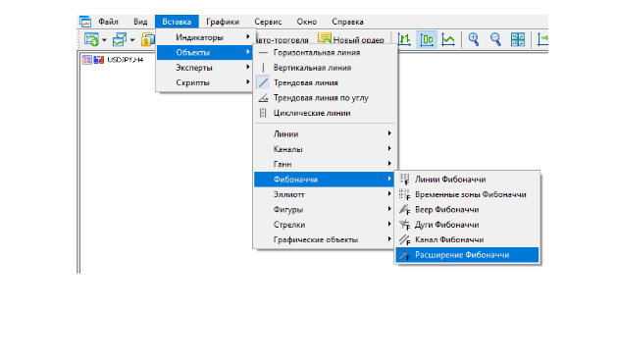Screen dimensions: 617x364
Task: Open the Справка menu
Action: [x=347, y=22]
